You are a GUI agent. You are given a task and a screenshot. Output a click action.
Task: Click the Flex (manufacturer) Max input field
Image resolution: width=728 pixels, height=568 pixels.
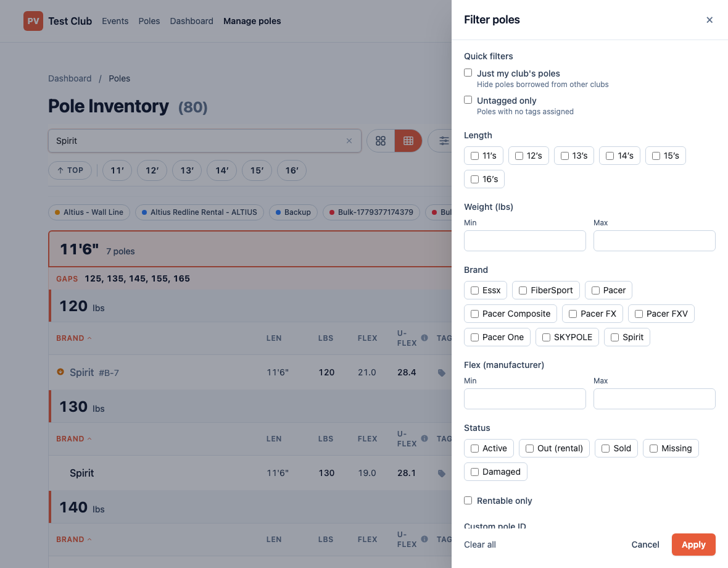tap(654, 398)
